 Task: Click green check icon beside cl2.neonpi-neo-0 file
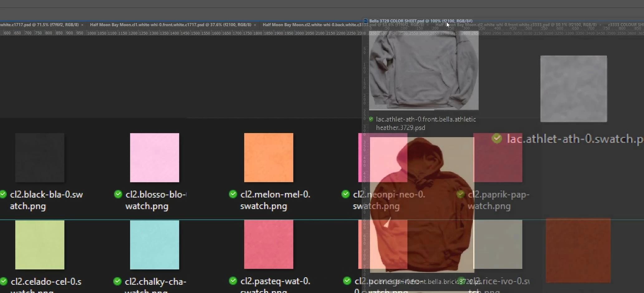[346, 194]
